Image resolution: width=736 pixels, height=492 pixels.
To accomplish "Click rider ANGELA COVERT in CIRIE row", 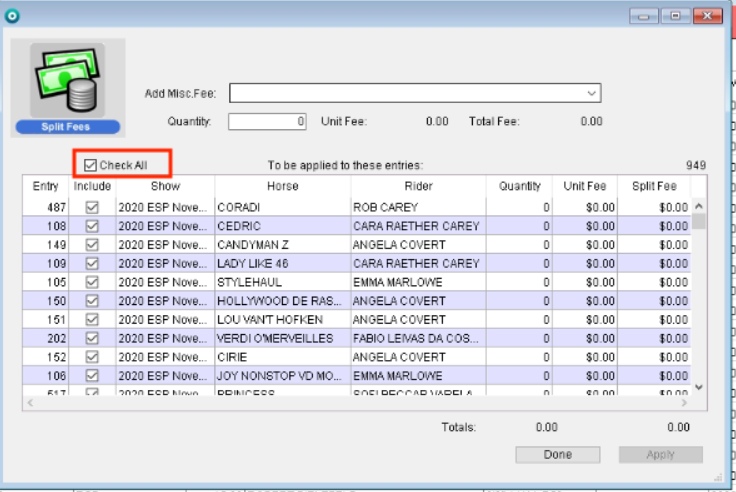I will [418, 357].
